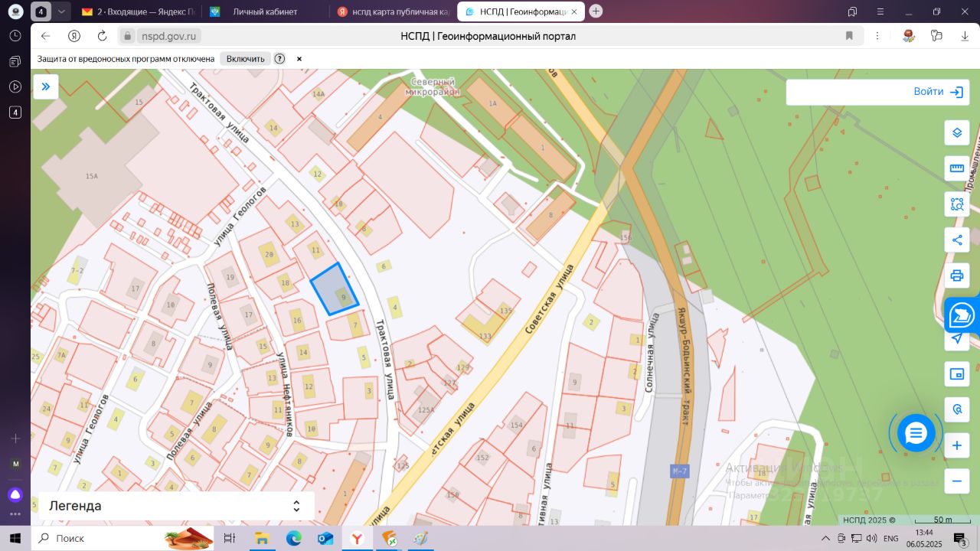The height and width of the screenshot is (551, 980).
Task: Activate the area search selection tool
Action: coord(956,204)
